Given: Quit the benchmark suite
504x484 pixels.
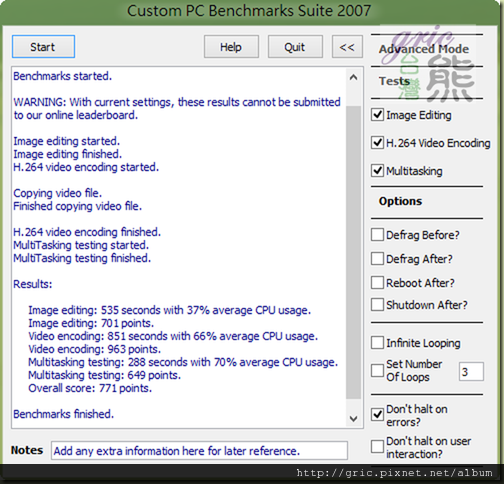Looking at the screenshot, I should pos(295,47).
